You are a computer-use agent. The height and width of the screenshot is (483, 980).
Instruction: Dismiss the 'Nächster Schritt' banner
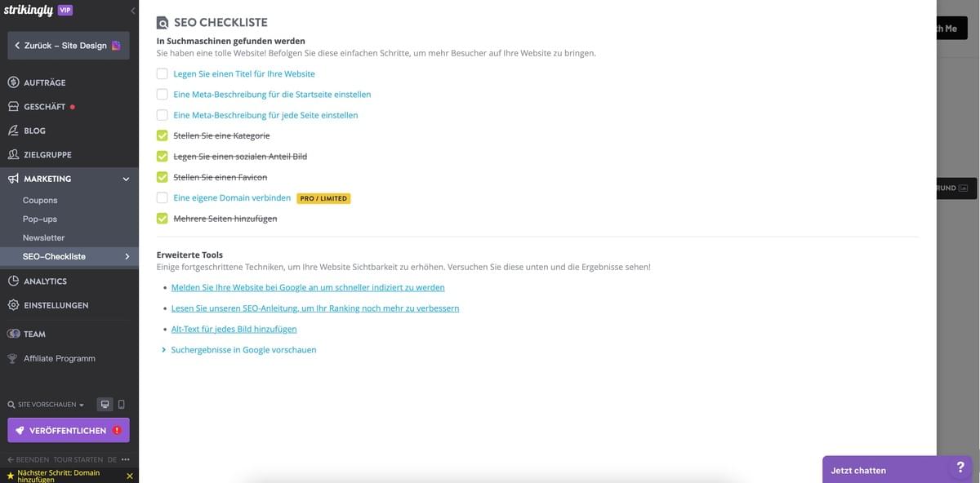point(129,476)
